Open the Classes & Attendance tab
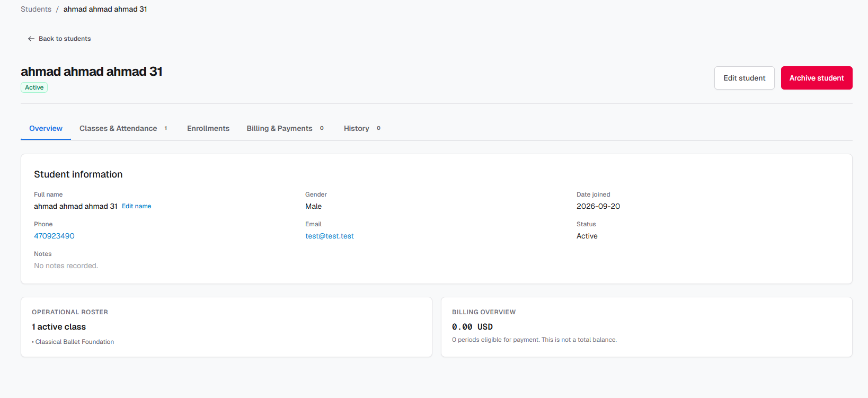This screenshot has height=398, width=868. point(123,128)
